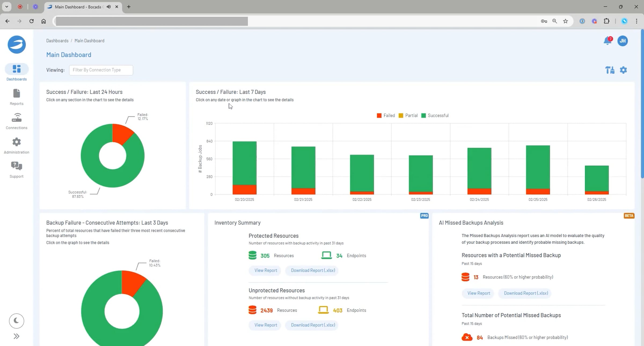This screenshot has width=644, height=346.
Task: Expand the sidebar using the double-arrow
Action: [x=16, y=336]
